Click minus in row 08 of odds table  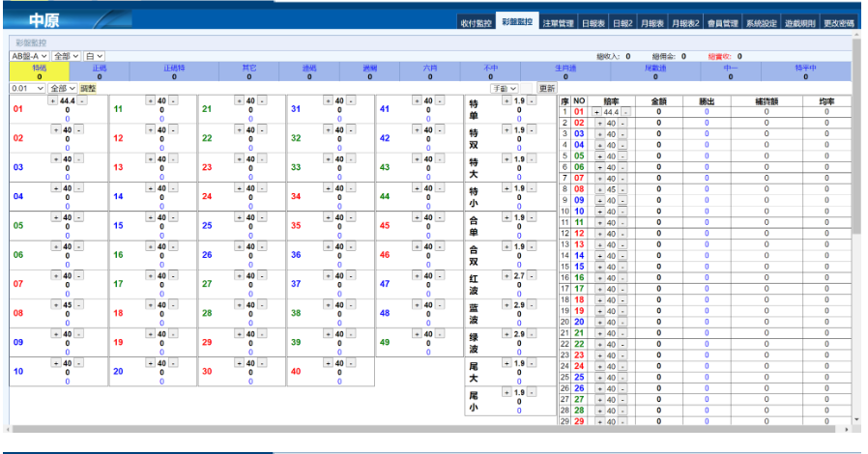click(622, 189)
